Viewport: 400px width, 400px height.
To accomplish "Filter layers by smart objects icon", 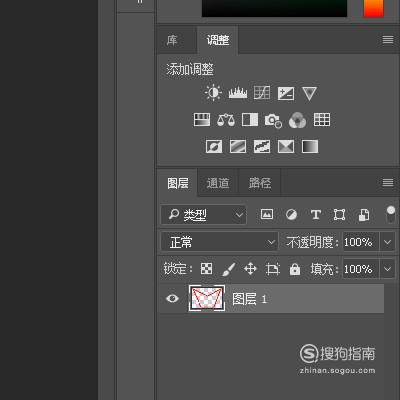I will click(x=364, y=215).
